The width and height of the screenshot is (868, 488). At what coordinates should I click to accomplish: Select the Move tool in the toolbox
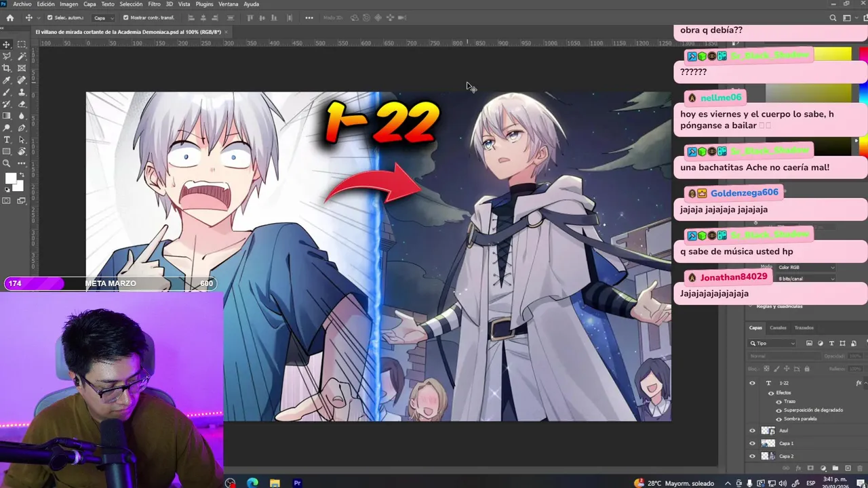7,44
